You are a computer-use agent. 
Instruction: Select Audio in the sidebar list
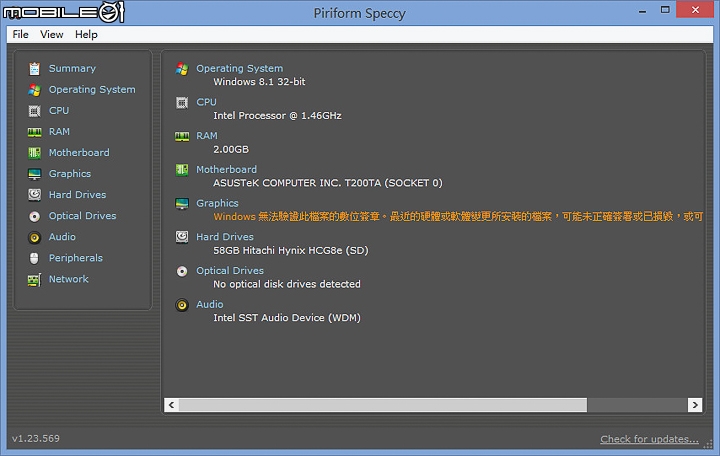[62, 237]
